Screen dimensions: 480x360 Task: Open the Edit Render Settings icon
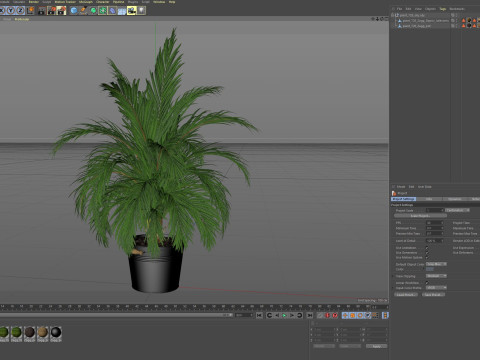(61, 11)
